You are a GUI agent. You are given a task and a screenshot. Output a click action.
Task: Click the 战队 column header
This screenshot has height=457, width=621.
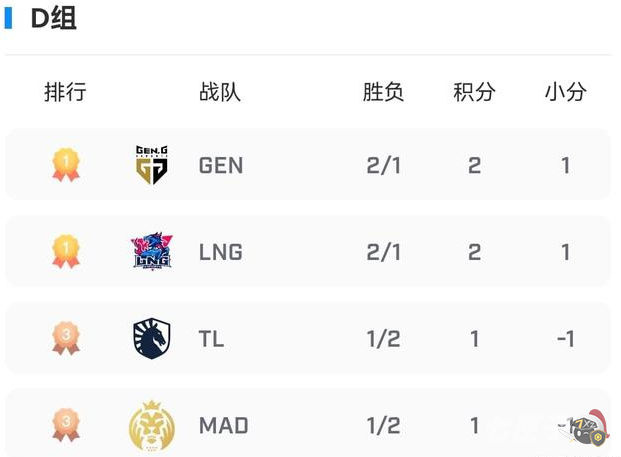[x=220, y=92]
